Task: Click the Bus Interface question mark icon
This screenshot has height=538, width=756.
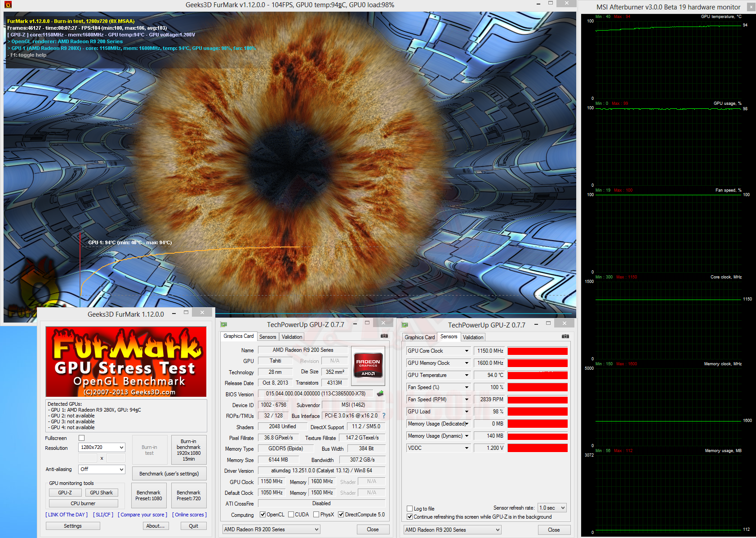Action: pyautogui.click(x=384, y=416)
